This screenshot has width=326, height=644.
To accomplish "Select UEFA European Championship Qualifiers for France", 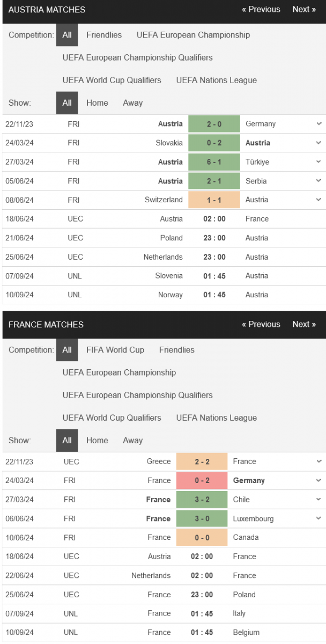I will coord(137,395).
